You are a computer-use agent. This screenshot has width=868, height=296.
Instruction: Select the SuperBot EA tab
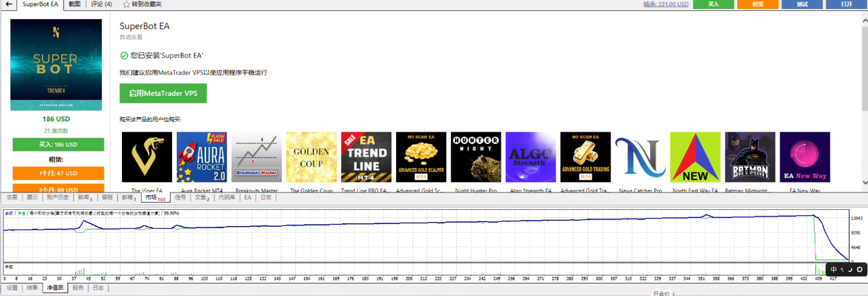40,4
